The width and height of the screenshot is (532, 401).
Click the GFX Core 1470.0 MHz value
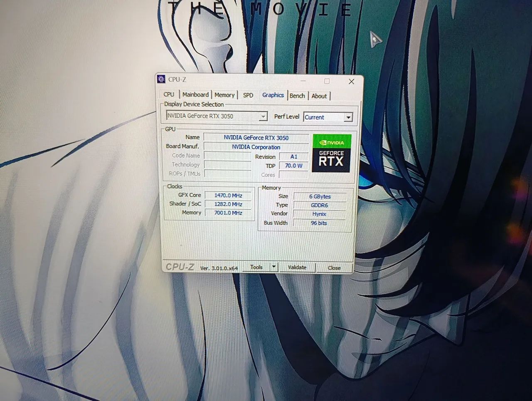pos(228,196)
